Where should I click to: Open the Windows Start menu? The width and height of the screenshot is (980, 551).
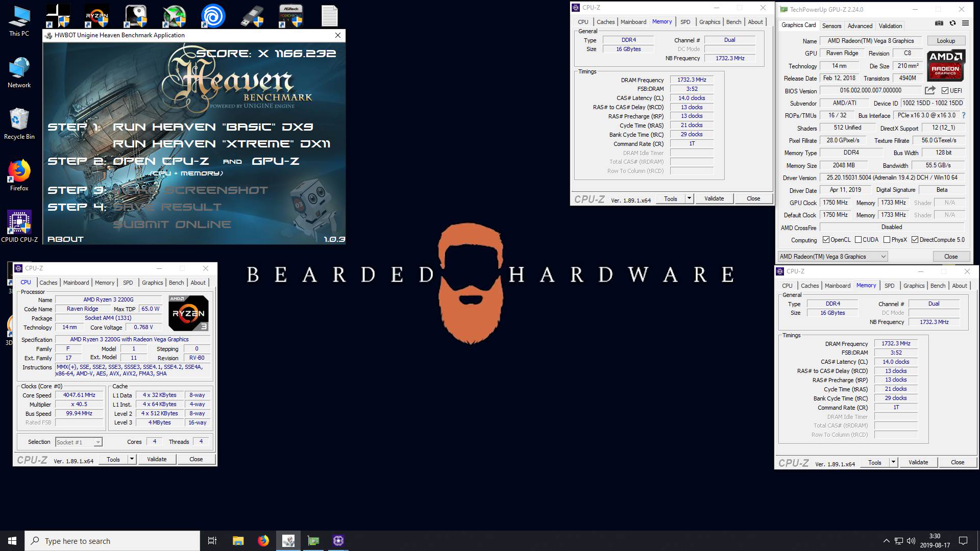12,541
